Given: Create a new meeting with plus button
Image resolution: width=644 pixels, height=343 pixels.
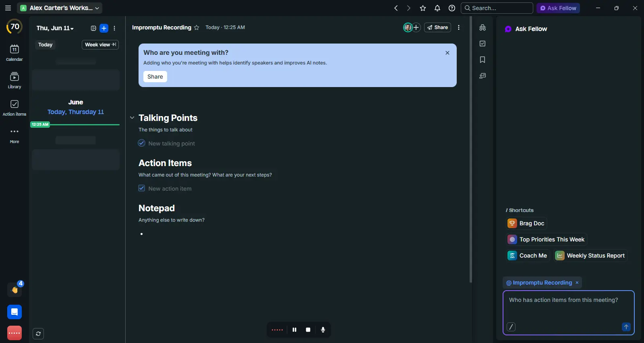Looking at the screenshot, I should point(104,28).
